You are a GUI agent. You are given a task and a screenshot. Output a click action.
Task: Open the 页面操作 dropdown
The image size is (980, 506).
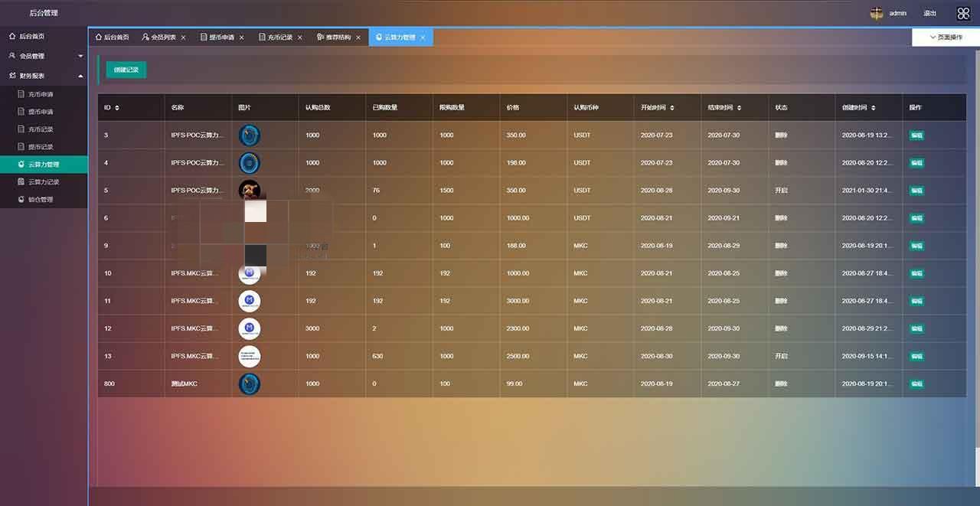946,37
